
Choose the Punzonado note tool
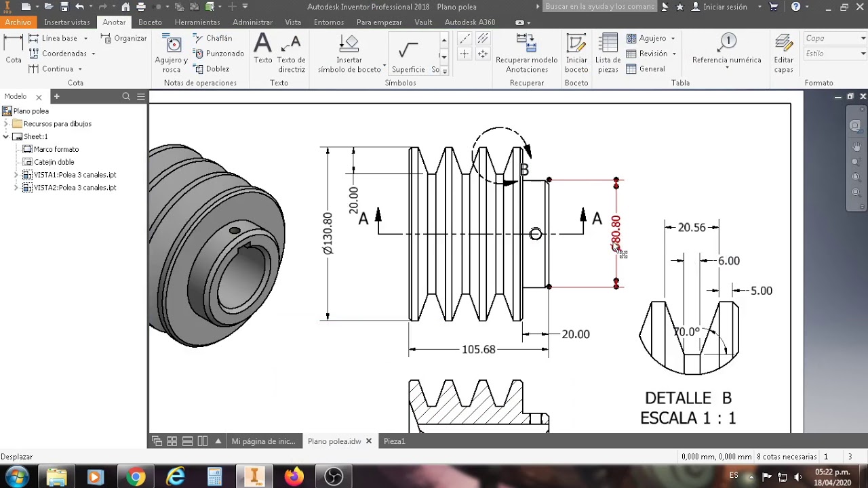pos(219,54)
